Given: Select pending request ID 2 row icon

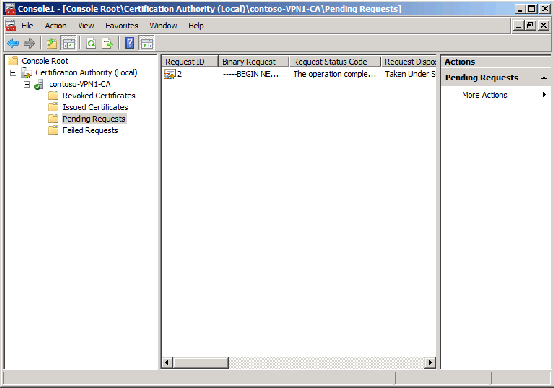Looking at the screenshot, I should (170, 74).
